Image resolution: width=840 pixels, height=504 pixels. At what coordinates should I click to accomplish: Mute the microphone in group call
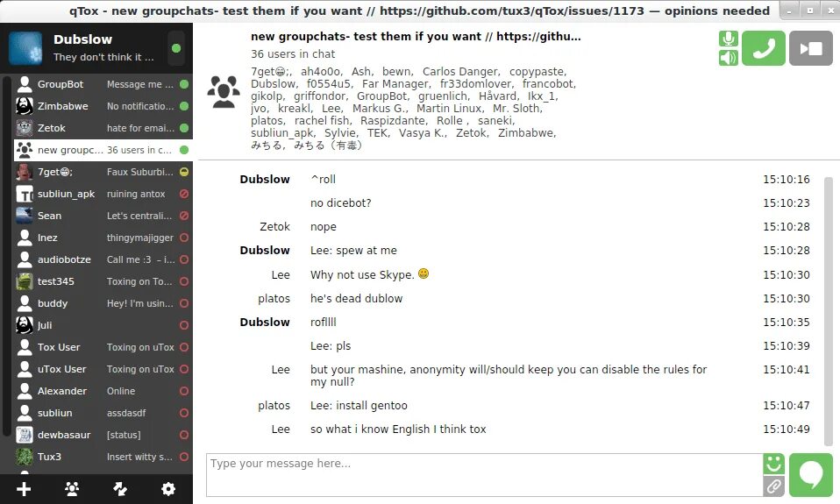point(728,39)
